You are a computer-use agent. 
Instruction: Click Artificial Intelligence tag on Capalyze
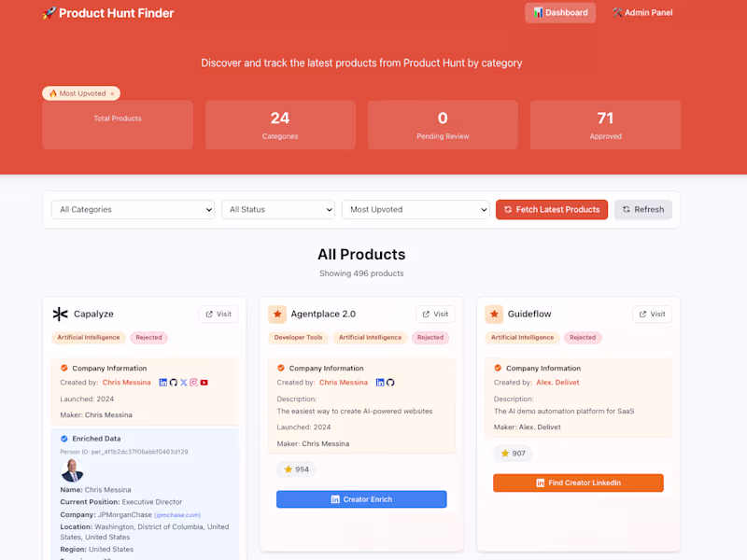pos(89,338)
